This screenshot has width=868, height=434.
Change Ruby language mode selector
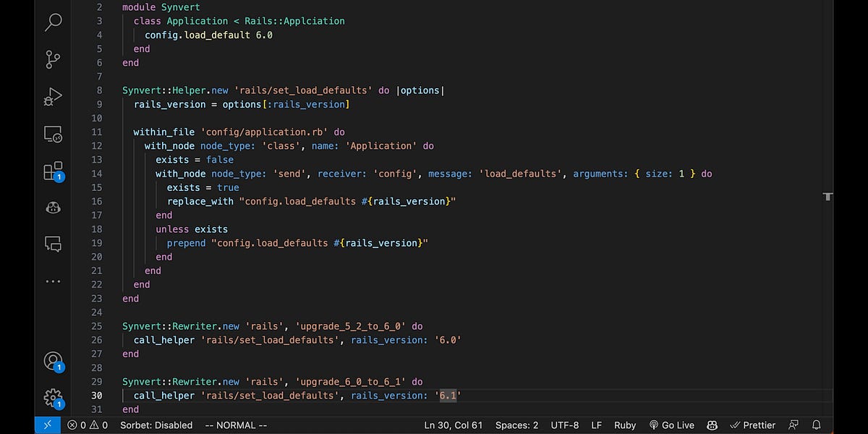pyautogui.click(x=625, y=425)
